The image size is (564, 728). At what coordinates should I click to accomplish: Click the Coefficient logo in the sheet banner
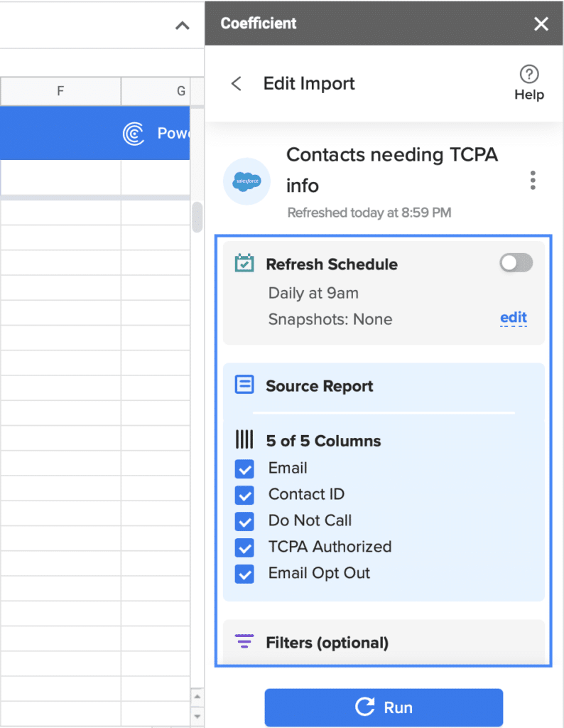(x=134, y=134)
